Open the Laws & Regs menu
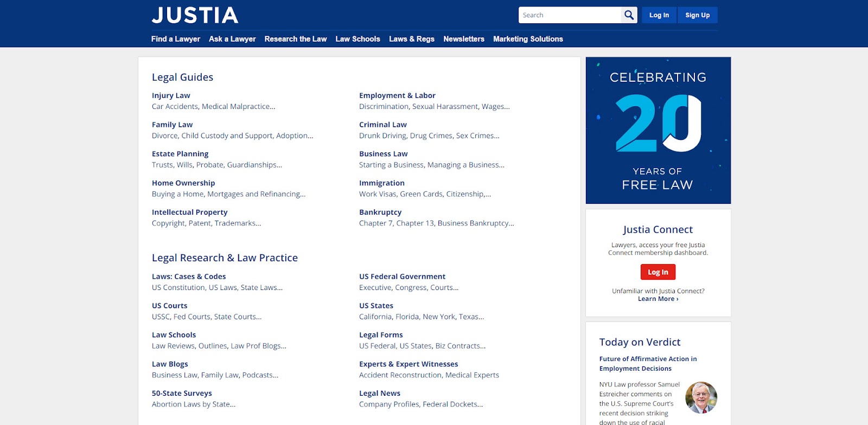The height and width of the screenshot is (425, 868). pos(412,39)
